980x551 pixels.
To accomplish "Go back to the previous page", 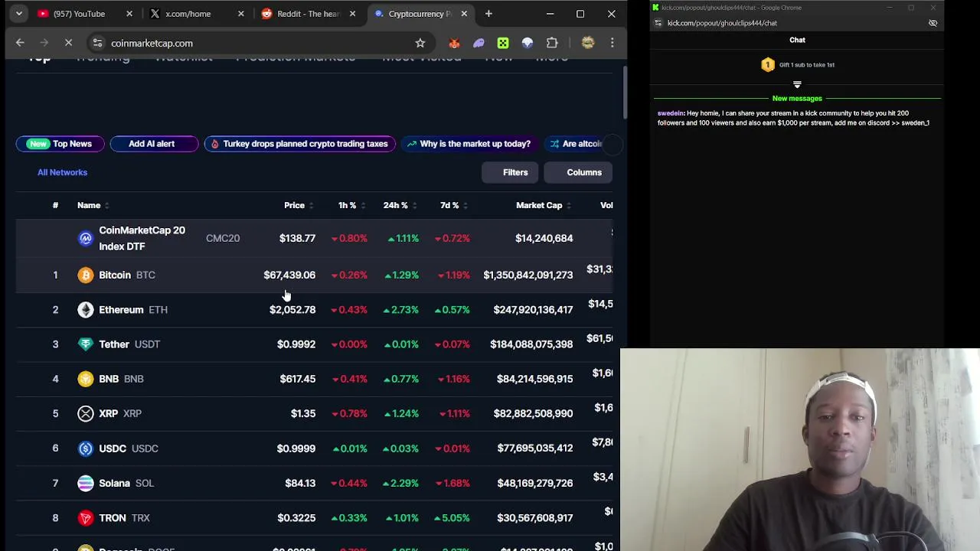I will 20,43.
